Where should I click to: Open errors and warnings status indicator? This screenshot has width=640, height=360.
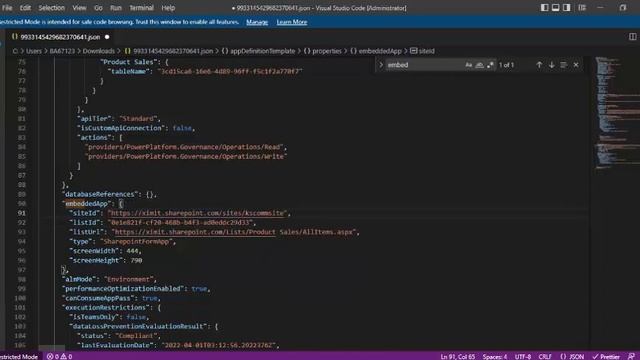point(60,356)
